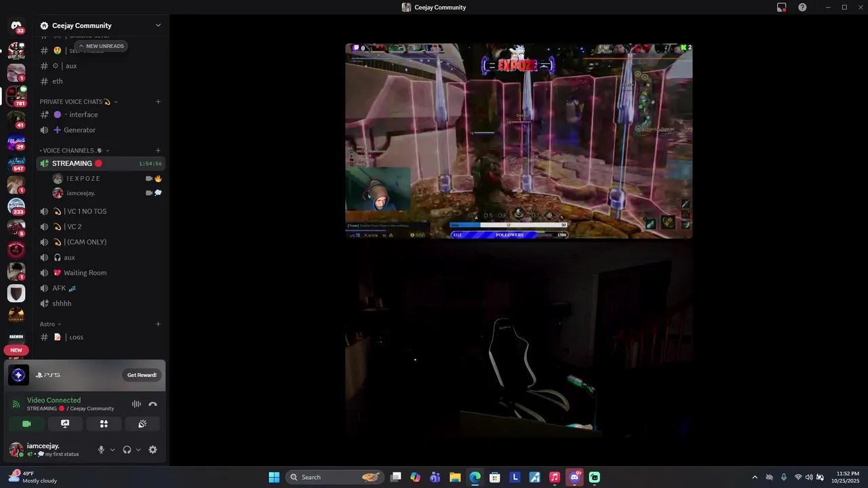Mute the microphone in user panel

click(x=101, y=449)
